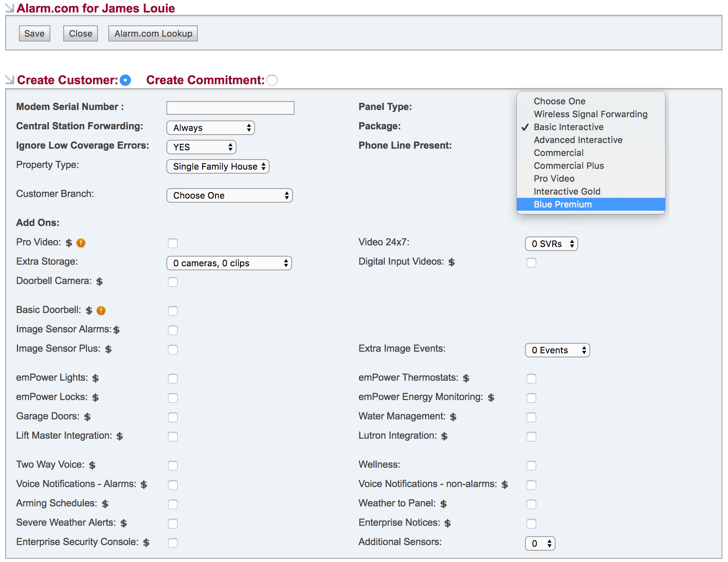Image resolution: width=728 pixels, height=562 pixels.
Task: Open the Additional Sensors dropdown
Action: coord(540,543)
